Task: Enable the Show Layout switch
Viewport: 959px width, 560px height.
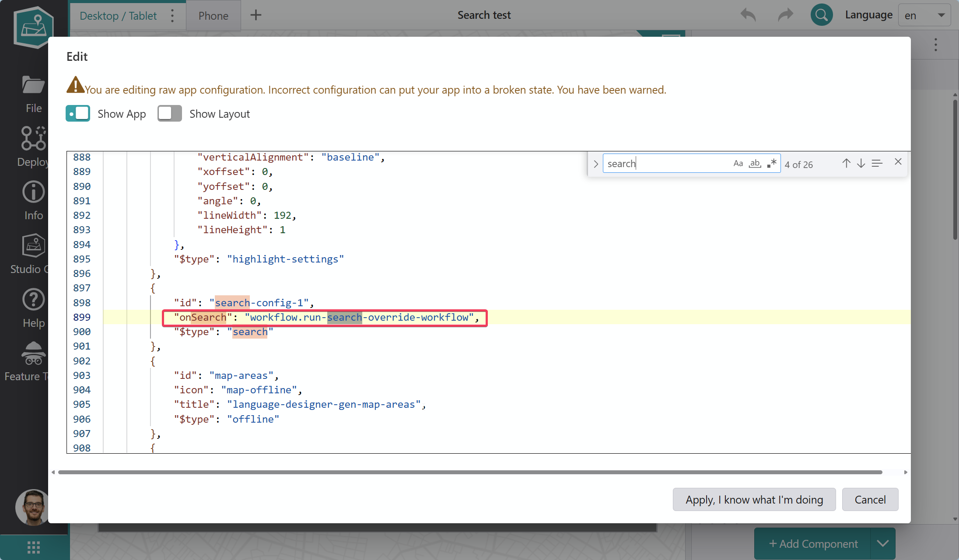Action: pos(170,113)
